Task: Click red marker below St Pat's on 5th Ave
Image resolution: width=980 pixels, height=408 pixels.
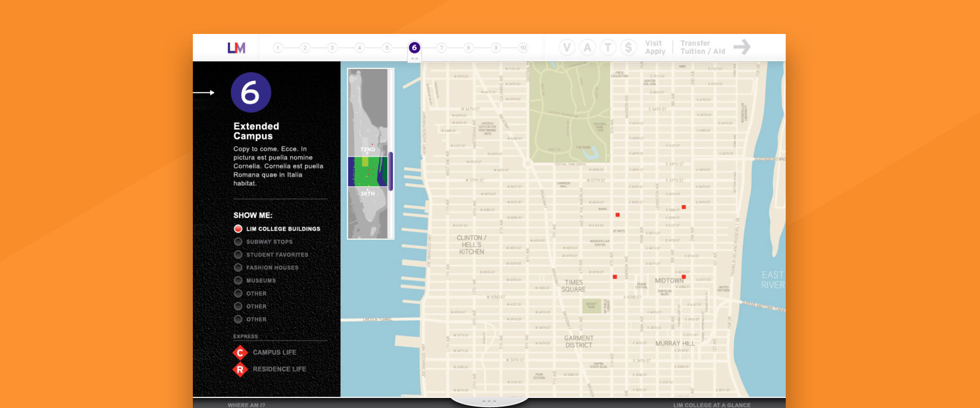Action: click(615, 277)
